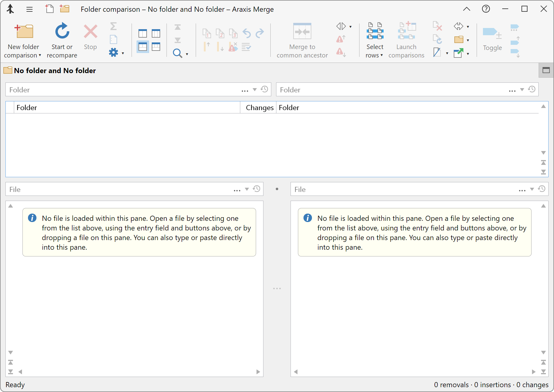Open the right Folder field browse menu
Viewport: 554px width, 392px height.
(x=512, y=89)
